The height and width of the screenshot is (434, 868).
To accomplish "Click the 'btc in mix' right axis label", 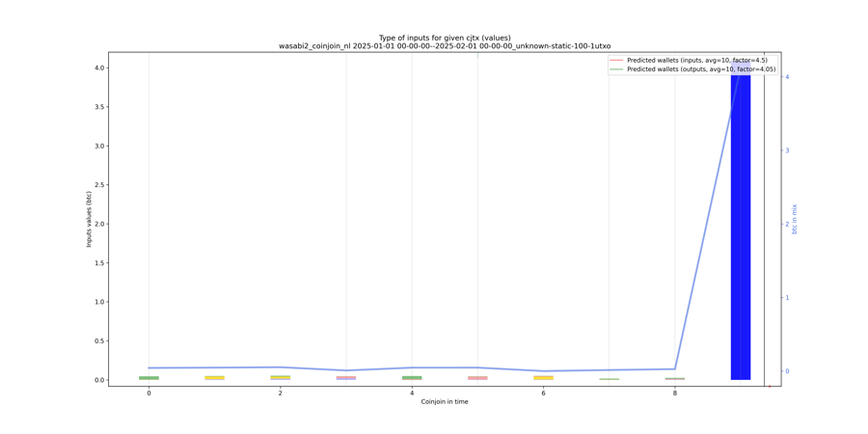I will pos(795,219).
